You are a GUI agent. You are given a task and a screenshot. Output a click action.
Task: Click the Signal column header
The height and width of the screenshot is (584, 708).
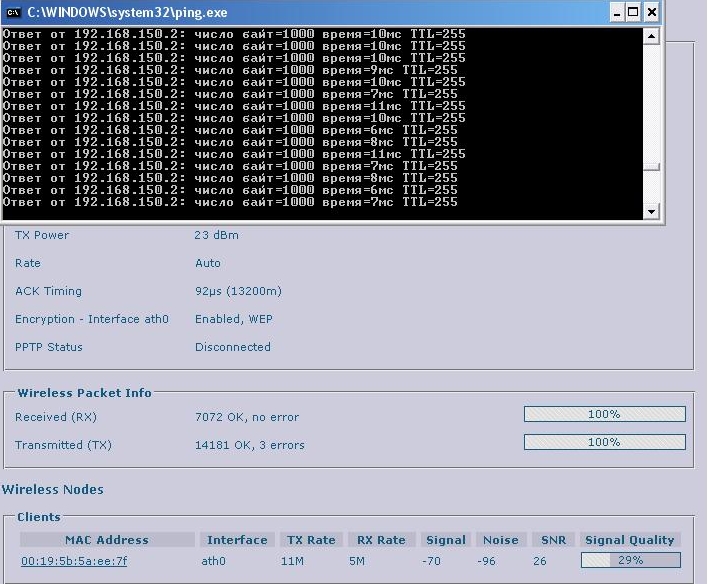(x=445, y=540)
